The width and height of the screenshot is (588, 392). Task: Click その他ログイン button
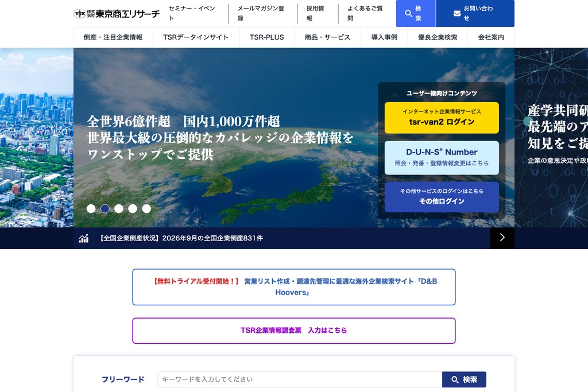pyautogui.click(x=442, y=197)
